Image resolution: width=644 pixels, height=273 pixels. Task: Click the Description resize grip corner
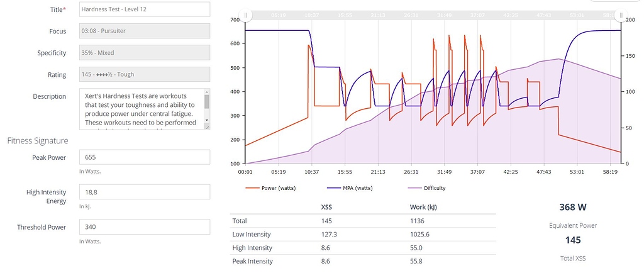pyautogui.click(x=208, y=128)
